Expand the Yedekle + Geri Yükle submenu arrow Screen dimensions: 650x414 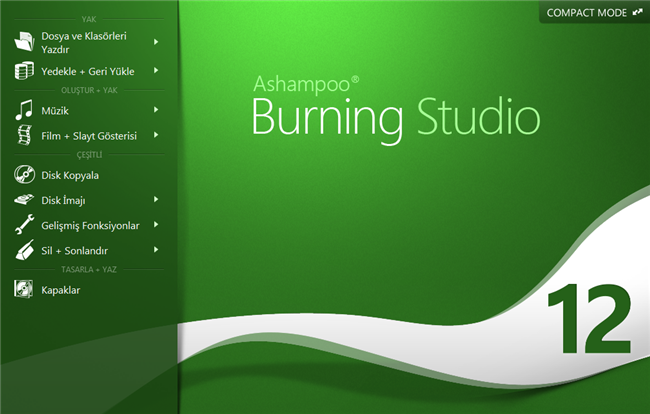156,71
